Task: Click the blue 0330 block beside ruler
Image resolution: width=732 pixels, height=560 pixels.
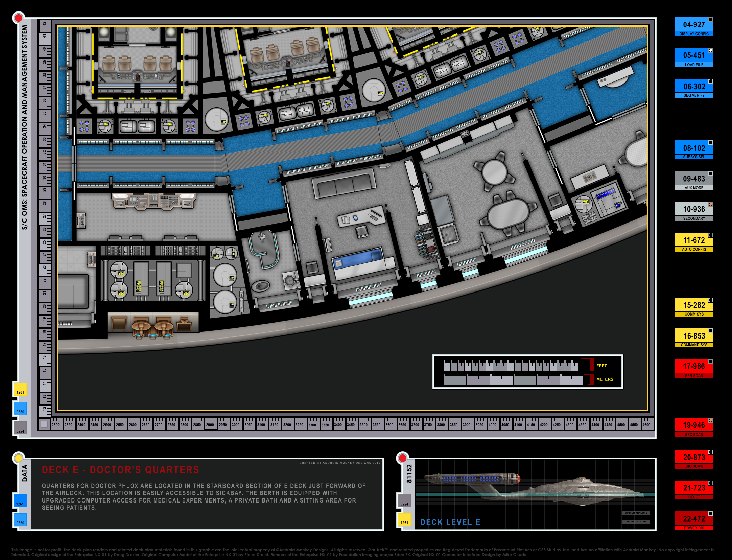Action: pos(20,409)
